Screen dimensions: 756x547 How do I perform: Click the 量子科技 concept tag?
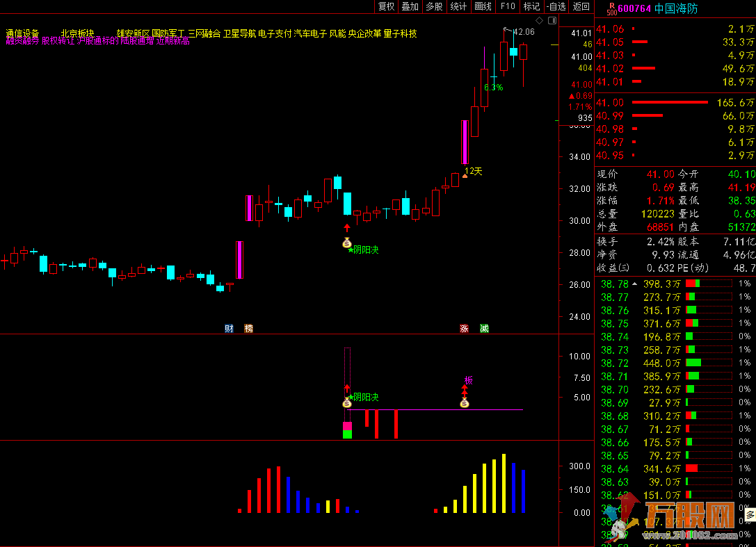[400, 33]
